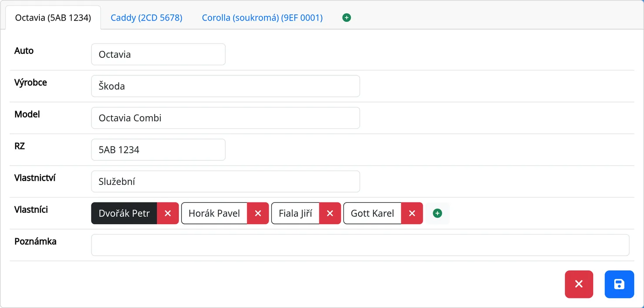This screenshot has width=644, height=308.
Task: Remove owner Horák Pavel
Action: pos(258,213)
